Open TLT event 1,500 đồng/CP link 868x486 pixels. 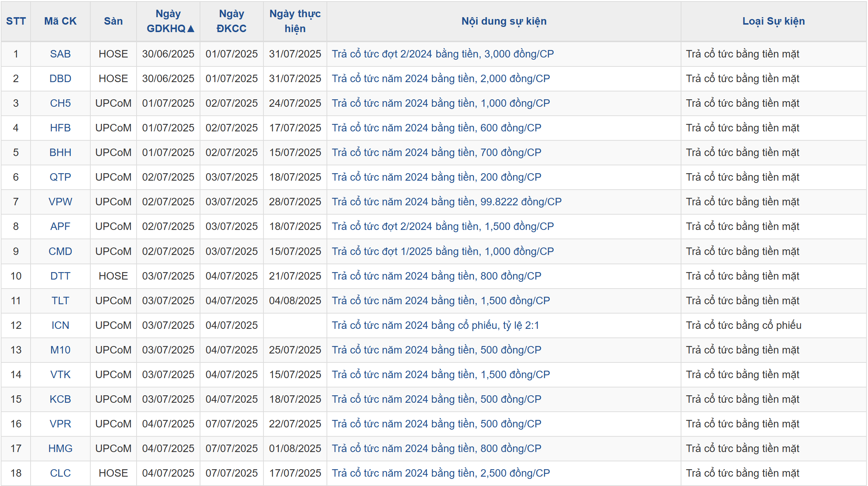pyautogui.click(x=441, y=301)
